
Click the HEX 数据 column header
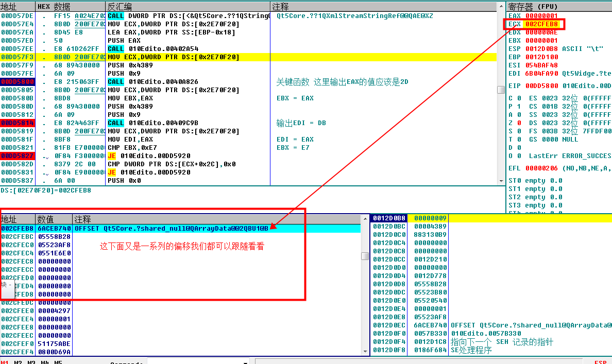tap(70, 7)
